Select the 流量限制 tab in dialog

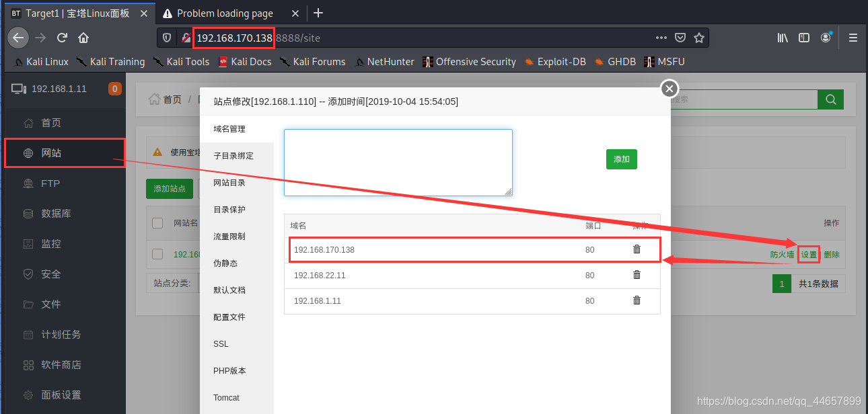[237, 237]
